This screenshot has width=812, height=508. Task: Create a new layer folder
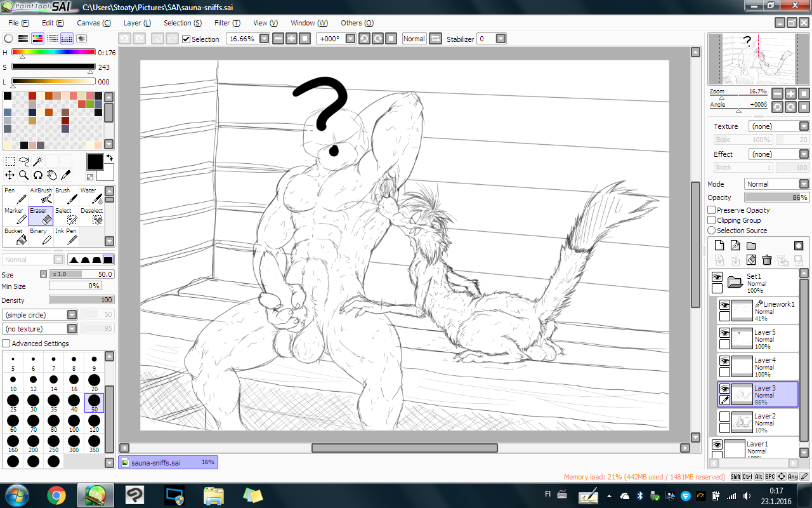(751, 246)
